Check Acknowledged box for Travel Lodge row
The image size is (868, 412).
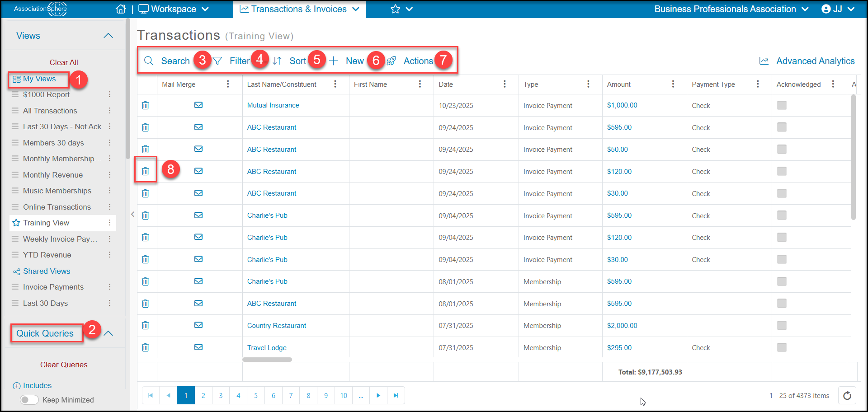coord(782,347)
